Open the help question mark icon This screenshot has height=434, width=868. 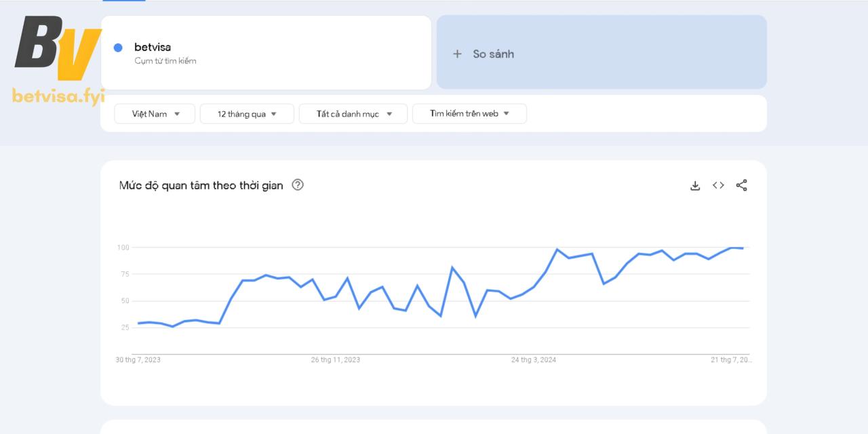(297, 185)
